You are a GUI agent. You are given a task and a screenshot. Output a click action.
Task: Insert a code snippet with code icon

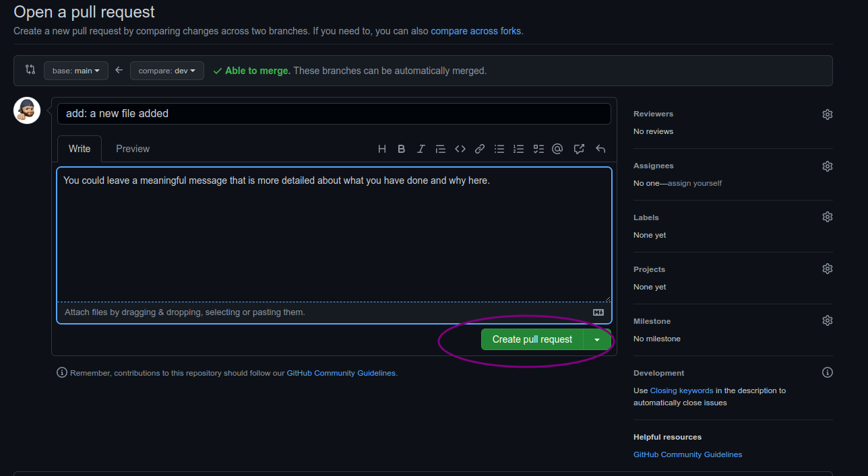[460, 149]
